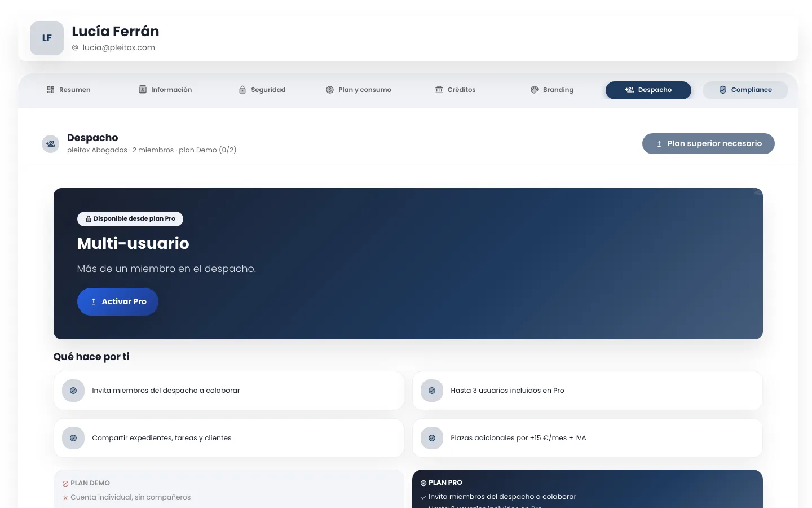Screen dimensions: 812x508
Task: Go to the Seguridad tab
Action: point(262,90)
